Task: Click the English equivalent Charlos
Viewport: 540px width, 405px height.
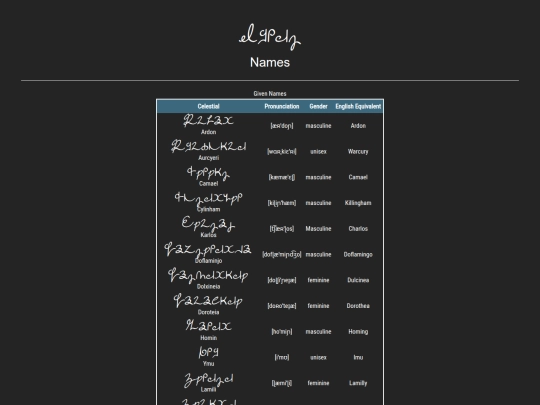Action: click(x=358, y=229)
